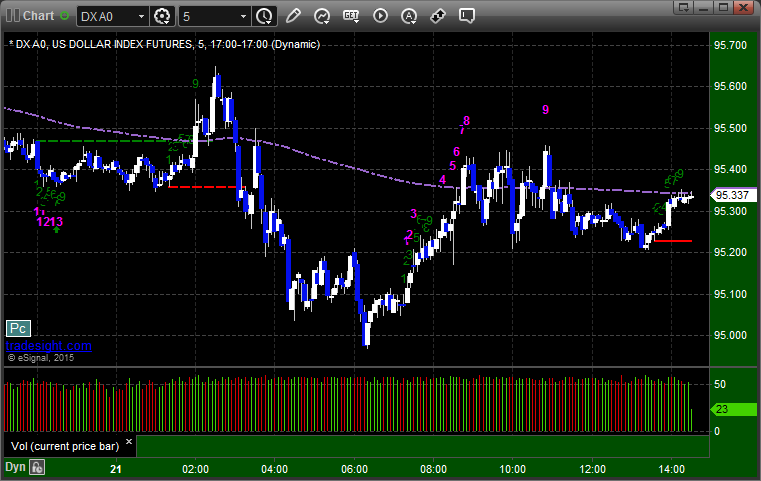761x481 pixels.
Task: Click the window detach button in title bar
Action: click(684, 7)
